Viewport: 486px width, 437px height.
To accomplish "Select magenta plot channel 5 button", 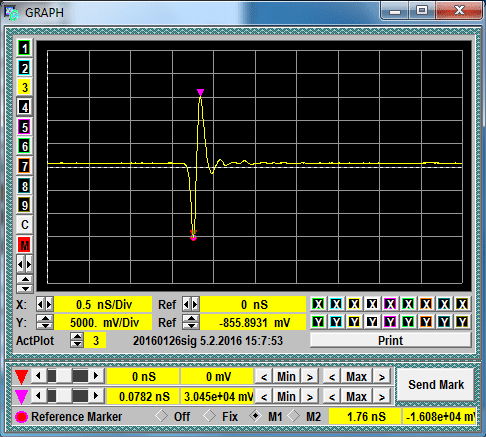I will point(24,127).
